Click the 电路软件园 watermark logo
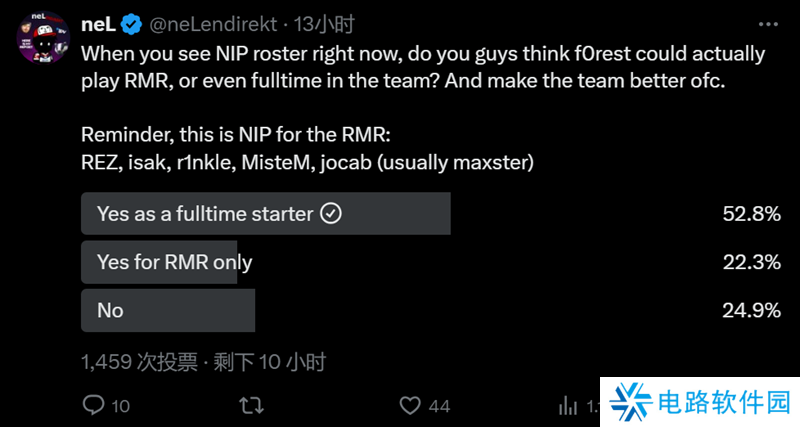Viewport: 800px width, 427px height. click(700, 403)
